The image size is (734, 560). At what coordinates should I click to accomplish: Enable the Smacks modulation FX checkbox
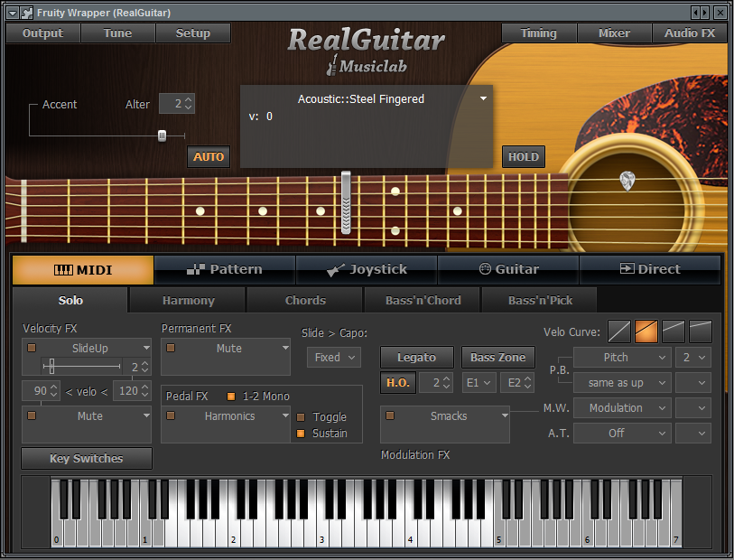coord(390,415)
